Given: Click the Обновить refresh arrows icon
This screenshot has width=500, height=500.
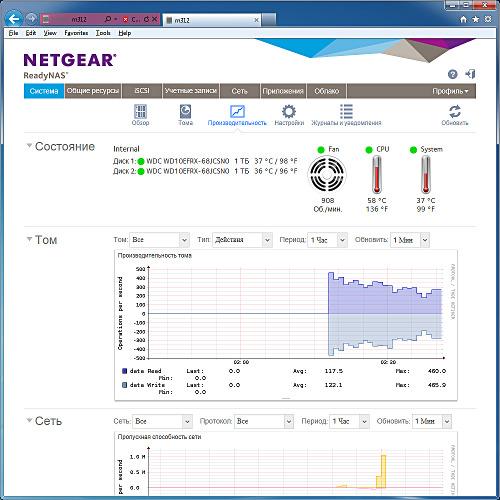Looking at the screenshot, I should [455, 115].
